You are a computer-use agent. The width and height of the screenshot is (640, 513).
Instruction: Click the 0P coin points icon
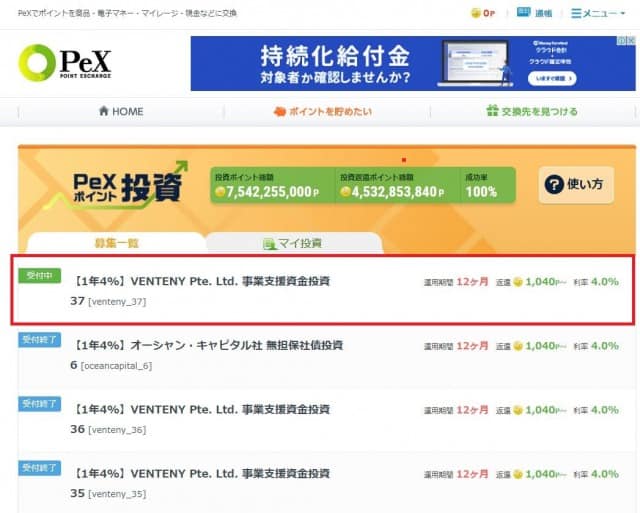coord(475,13)
